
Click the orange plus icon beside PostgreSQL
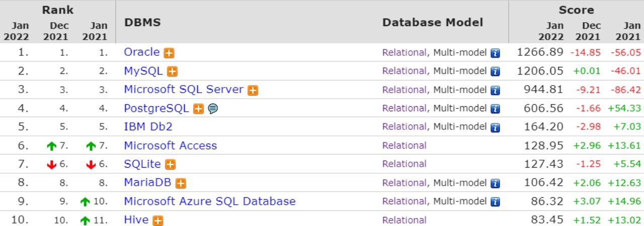[198, 109]
